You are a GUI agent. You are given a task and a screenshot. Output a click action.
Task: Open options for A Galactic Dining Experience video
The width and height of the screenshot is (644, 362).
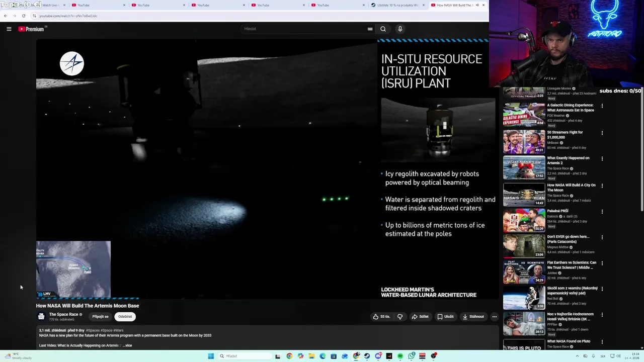click(x=602, y=106)
